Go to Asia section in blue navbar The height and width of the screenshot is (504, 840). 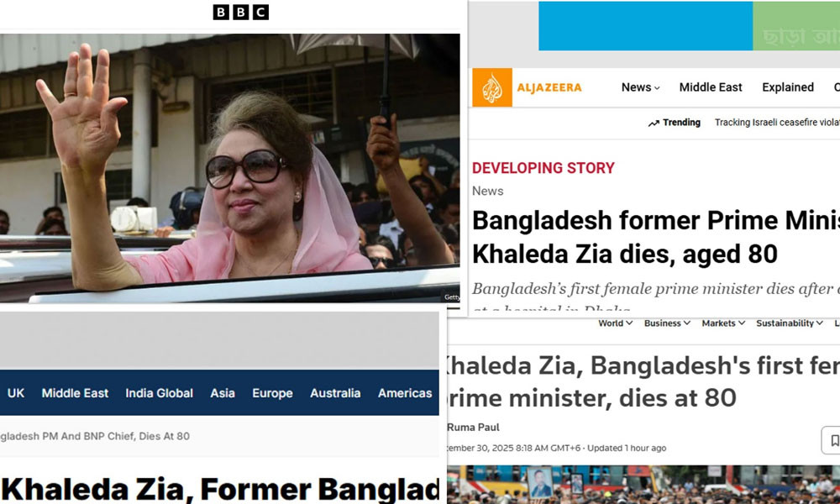pyautogui.click(x=223, y=393)
